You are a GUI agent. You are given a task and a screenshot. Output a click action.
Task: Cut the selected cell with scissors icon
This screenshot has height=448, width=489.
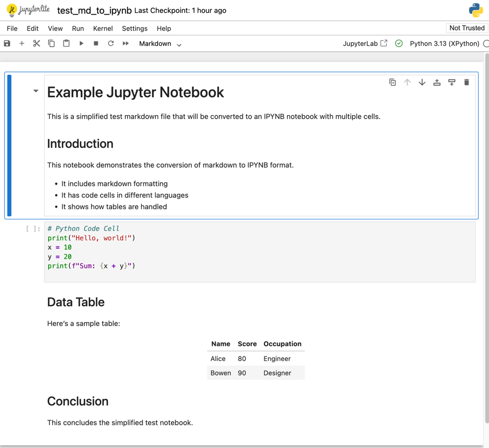point(36,43)
